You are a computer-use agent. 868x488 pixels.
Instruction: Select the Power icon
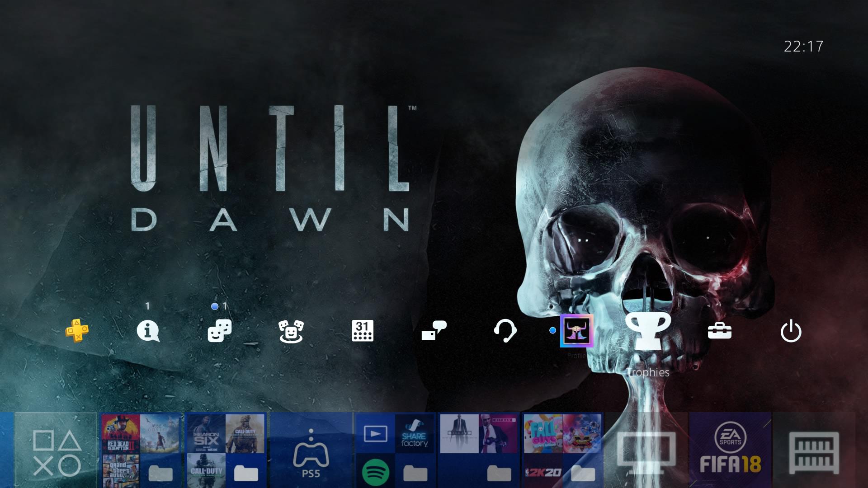pos(791,331)
